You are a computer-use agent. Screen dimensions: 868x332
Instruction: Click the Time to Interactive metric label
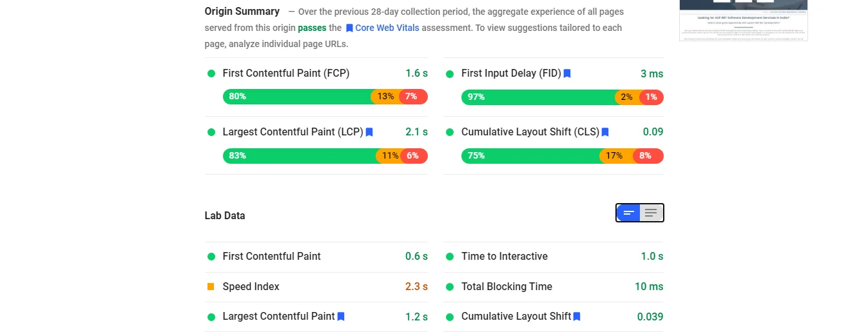[505, 257]
